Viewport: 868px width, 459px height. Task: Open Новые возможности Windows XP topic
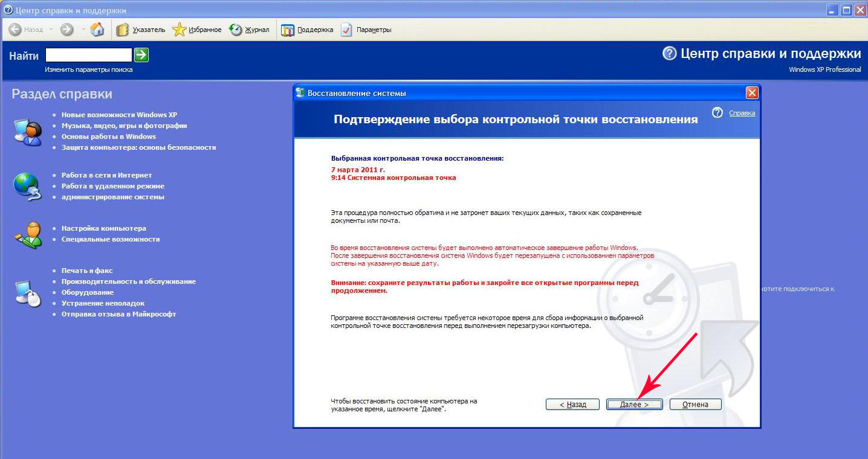pyautogui.click(x=119, y=115)
